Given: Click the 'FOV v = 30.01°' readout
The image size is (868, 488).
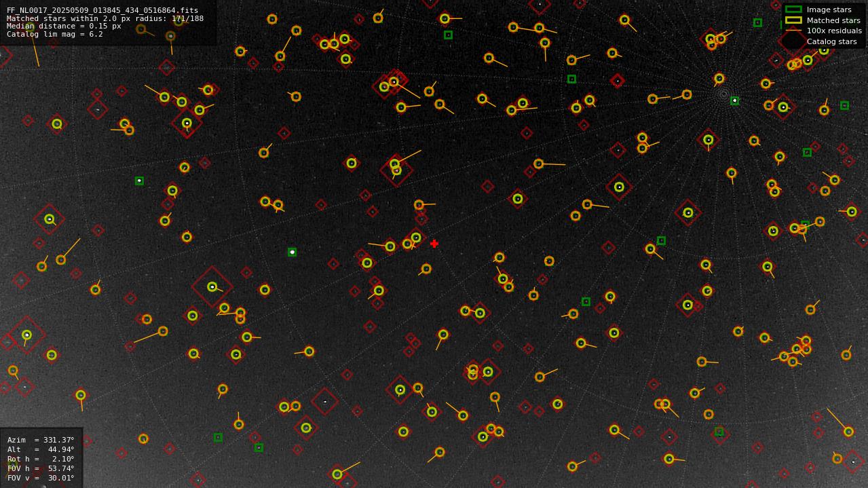Looking at the screenshot, I should tap(41, 478).
